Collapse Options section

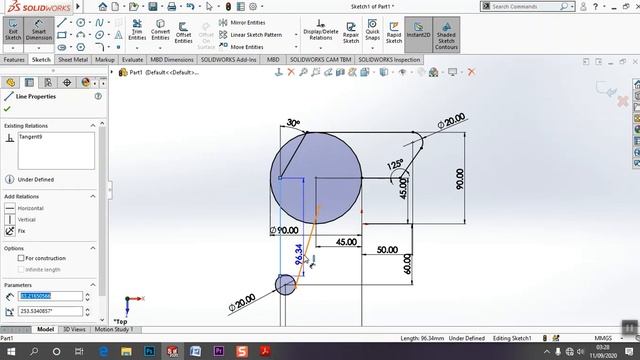93,248
